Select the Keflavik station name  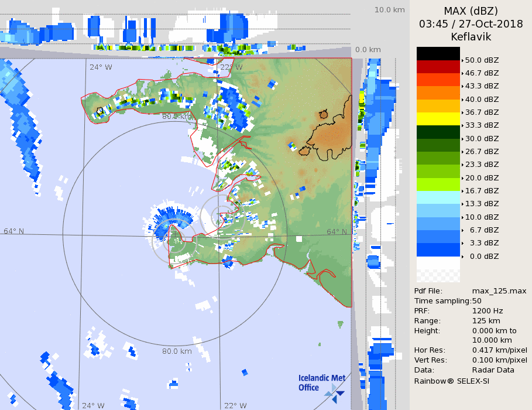471,37
